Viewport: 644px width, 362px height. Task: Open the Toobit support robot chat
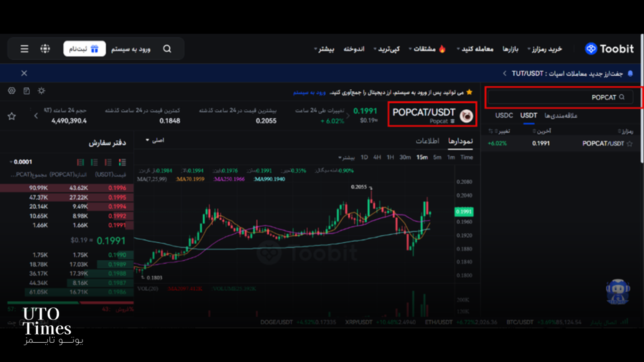pos(618,292)
